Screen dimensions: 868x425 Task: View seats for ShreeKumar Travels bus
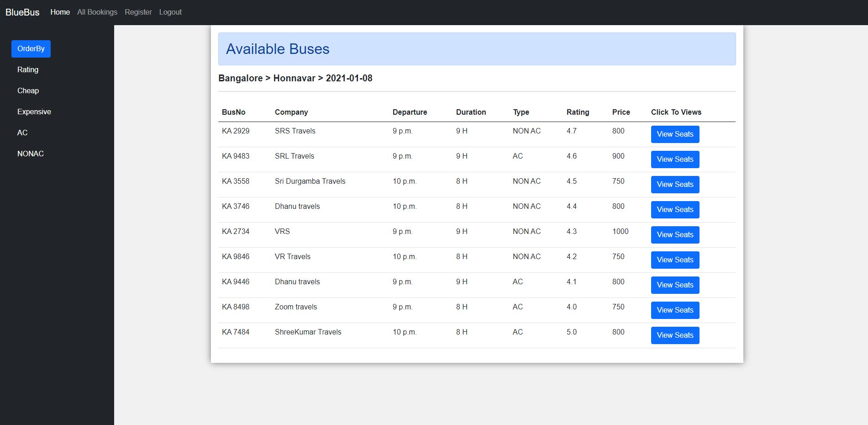675,335
